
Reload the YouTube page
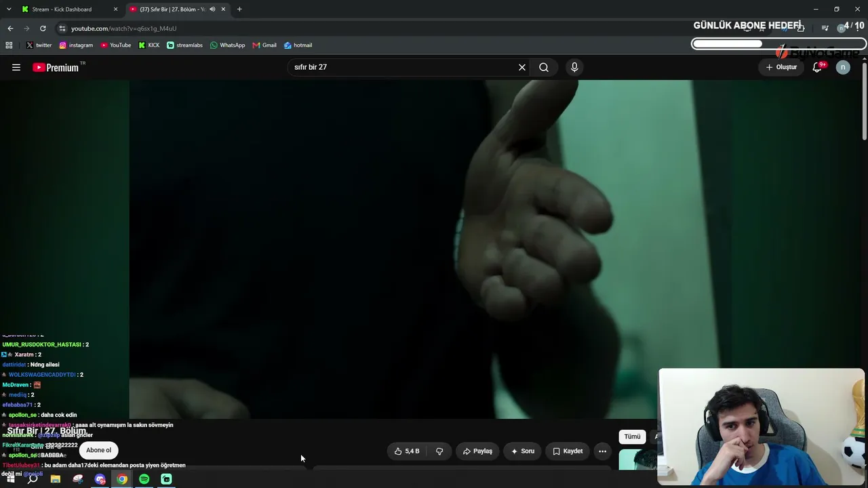pos(43,28)
